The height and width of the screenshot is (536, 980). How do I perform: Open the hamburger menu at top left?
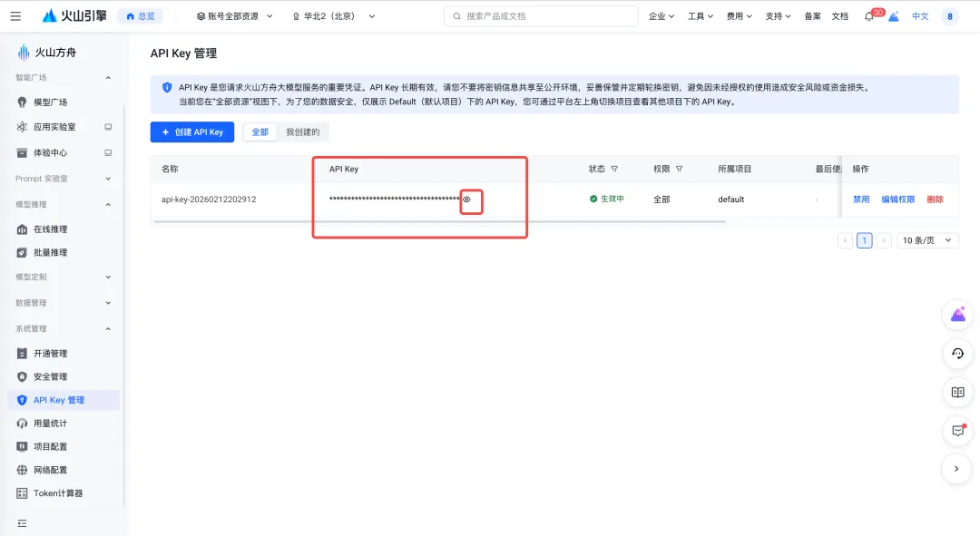pos(15,16)
